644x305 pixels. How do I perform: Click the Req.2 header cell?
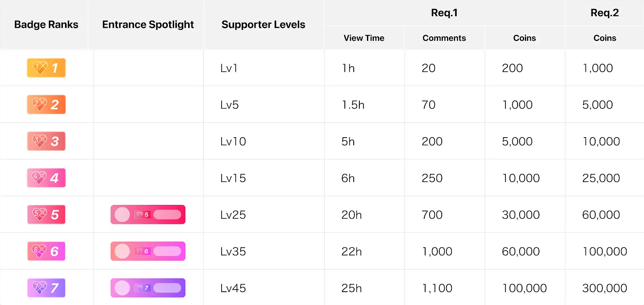(604, 13)
